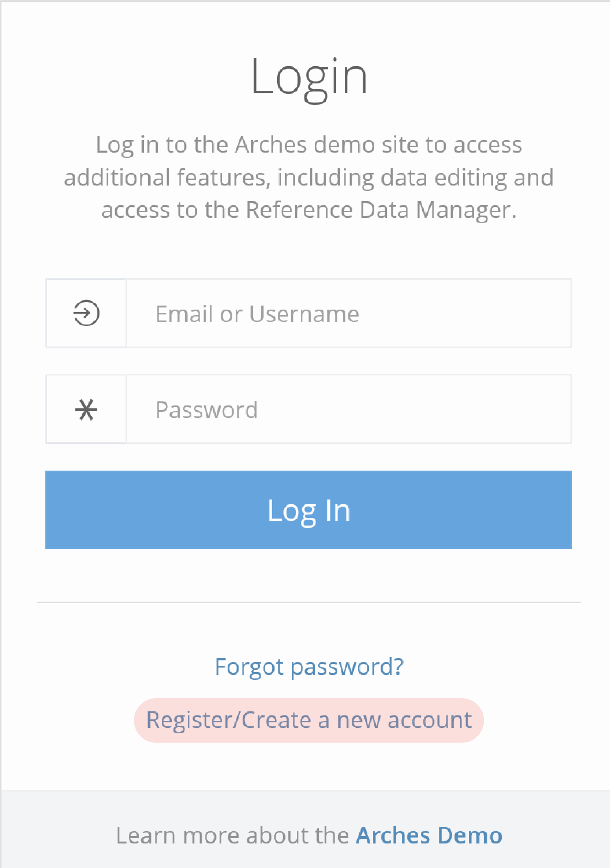Click the 'Reference Data Manager' description line
The image size is (610, 868).
point(309,210)
